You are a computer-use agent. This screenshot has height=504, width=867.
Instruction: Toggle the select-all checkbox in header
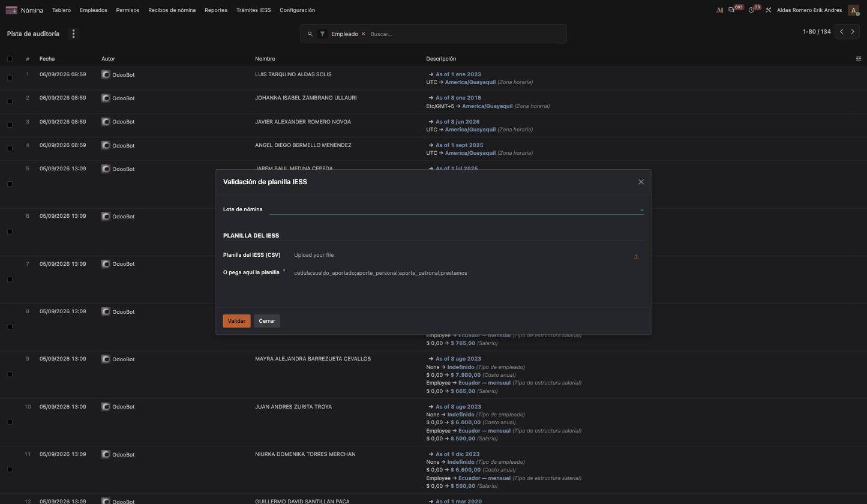(x=10, y=59)
